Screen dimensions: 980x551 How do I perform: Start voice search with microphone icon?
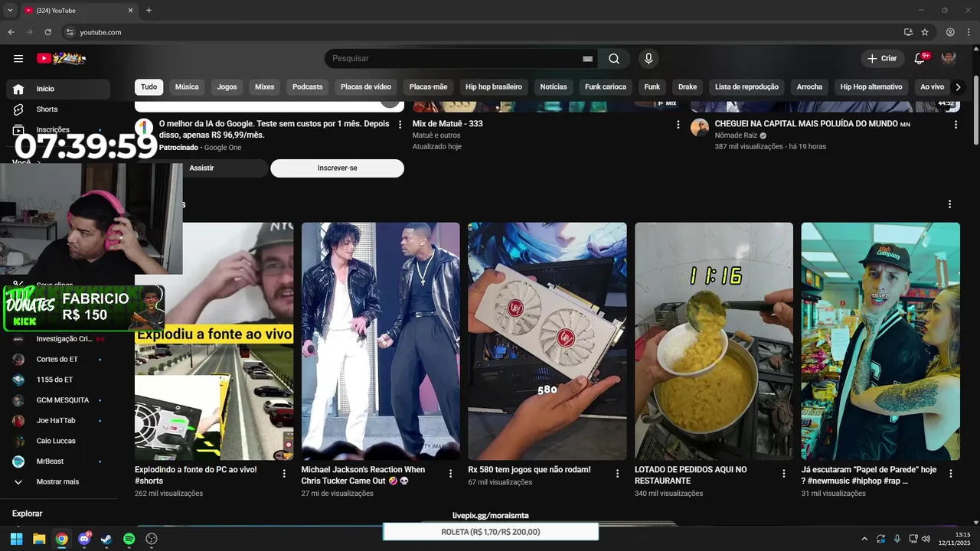tap(648, 59)
